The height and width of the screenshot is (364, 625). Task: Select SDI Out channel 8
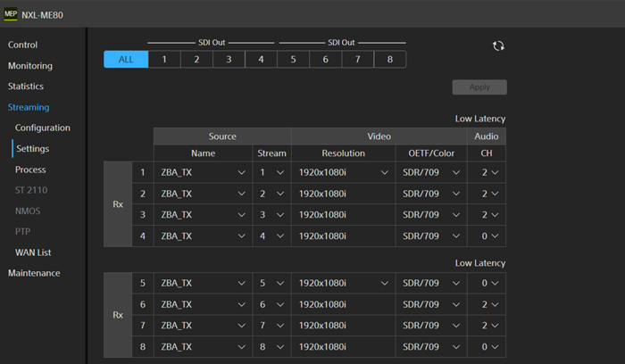[389, 60]
